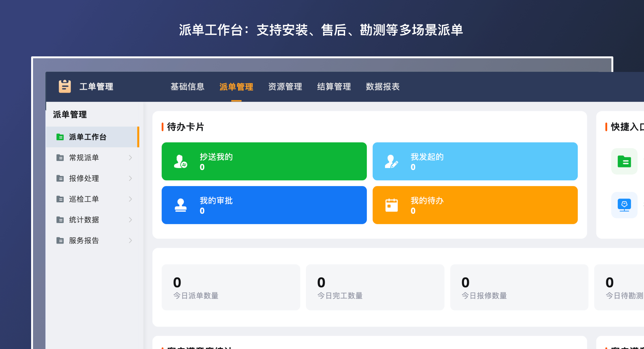Switch to the 基础信息 tab
The height and width of the screenshot is (349, 644).
tap(188, 86)
